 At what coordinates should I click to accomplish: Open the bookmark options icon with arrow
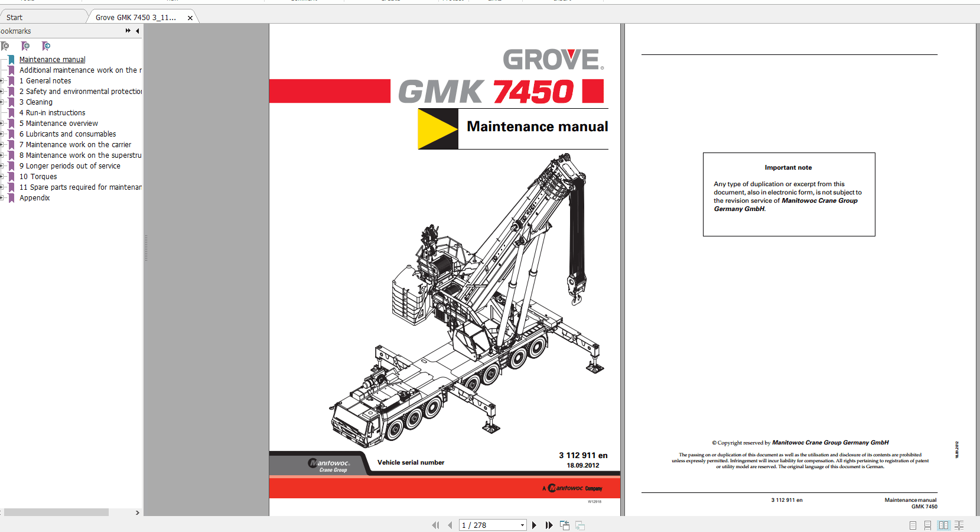45,46
